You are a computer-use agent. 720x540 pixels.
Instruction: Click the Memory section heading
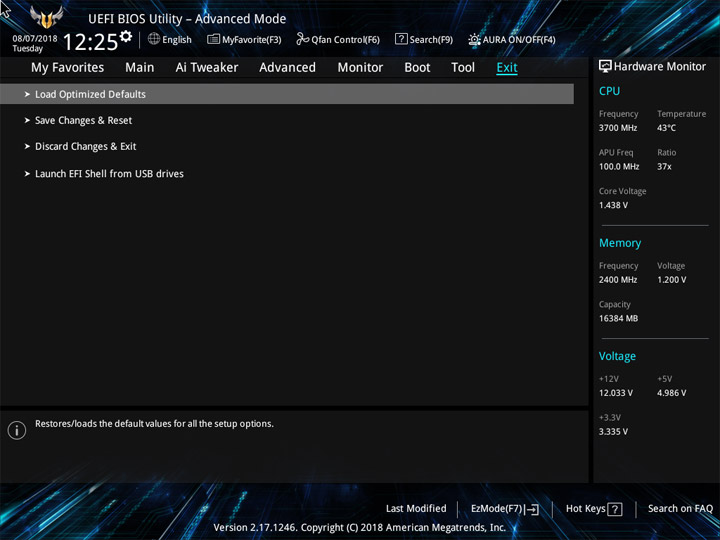click(620, 243)
